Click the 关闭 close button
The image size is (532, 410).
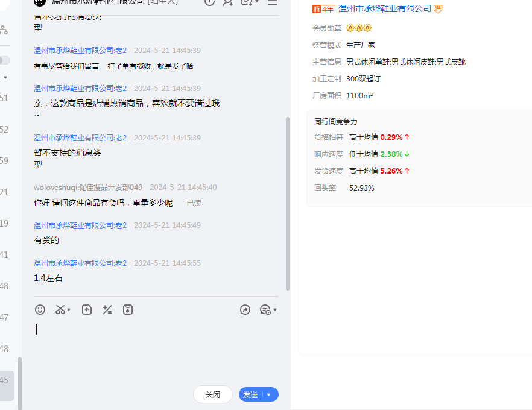(x=212, y=395)
